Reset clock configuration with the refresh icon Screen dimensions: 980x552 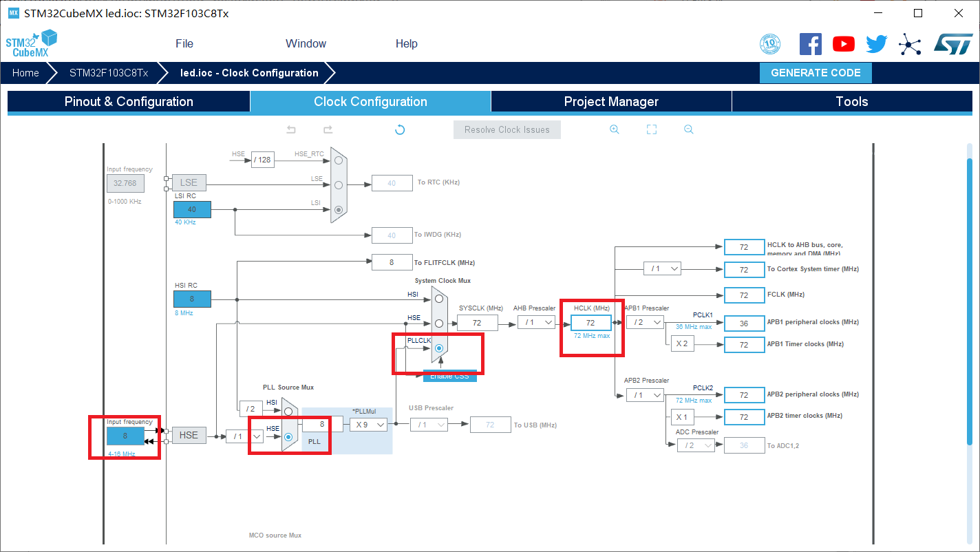pyautogui.click(x=400, y=129)
